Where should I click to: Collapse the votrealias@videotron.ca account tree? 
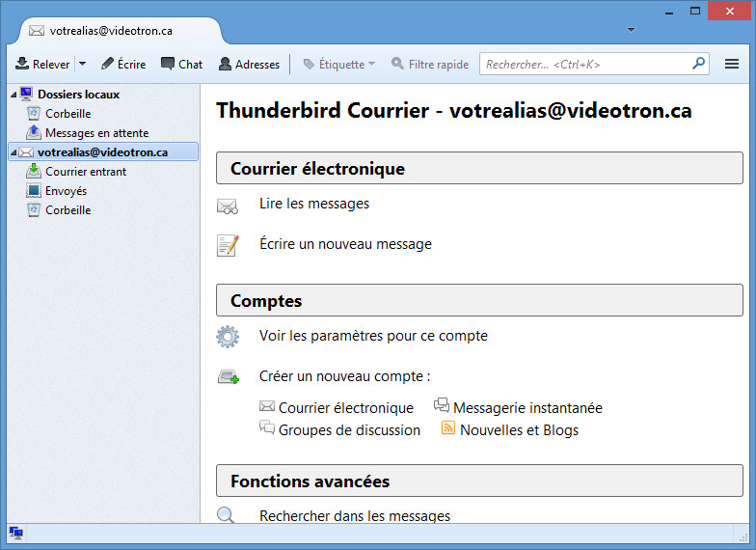click(13, 152)
